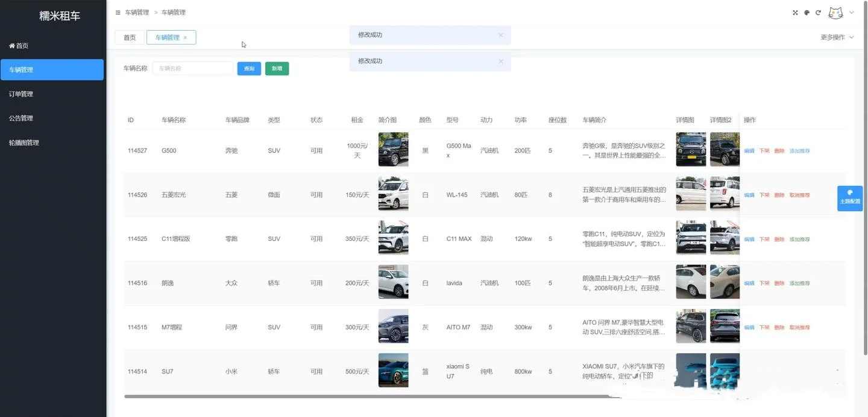Click the fullscreen toggle icon in header
This screenshot has height=417, width=868.
pyautogui.click(x=795, y=13)
